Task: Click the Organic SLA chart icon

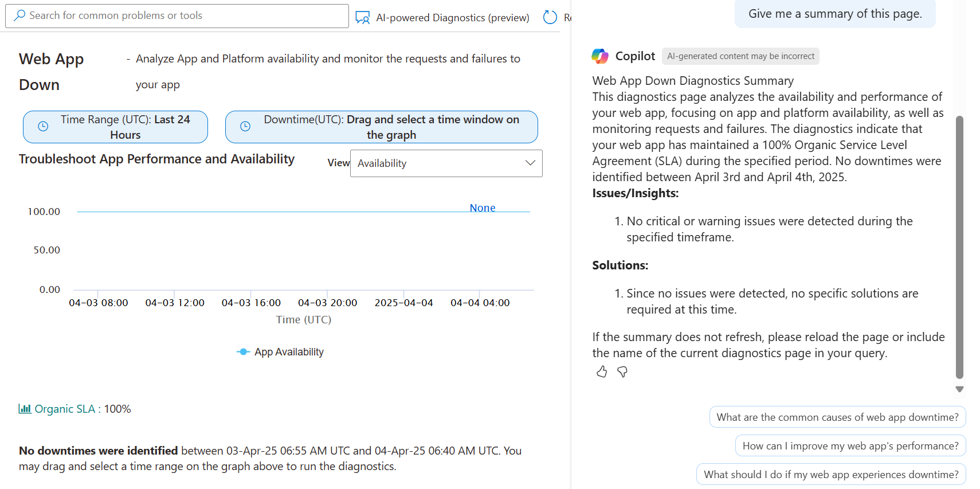Action: [x=25, y=409]
